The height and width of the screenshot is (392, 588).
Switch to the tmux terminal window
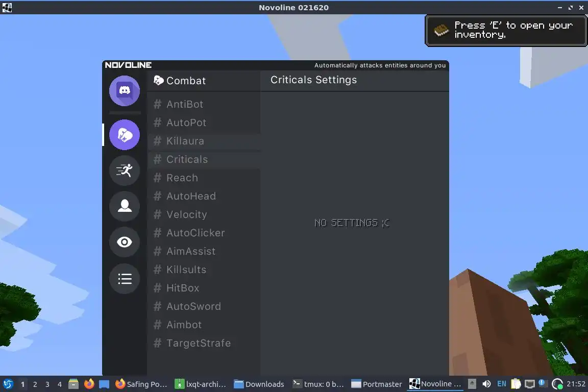[x=318, y=384]
